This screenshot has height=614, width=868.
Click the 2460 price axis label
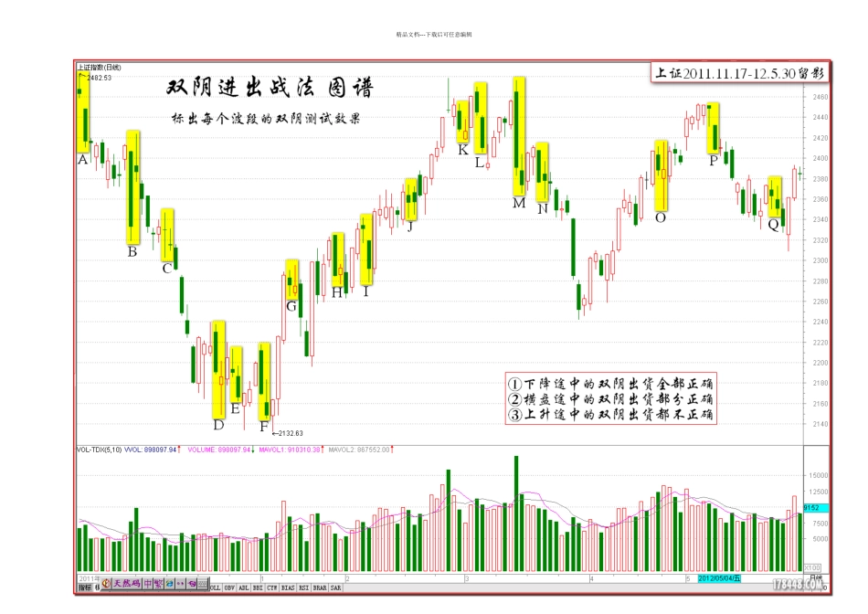(x=820, y=97)
